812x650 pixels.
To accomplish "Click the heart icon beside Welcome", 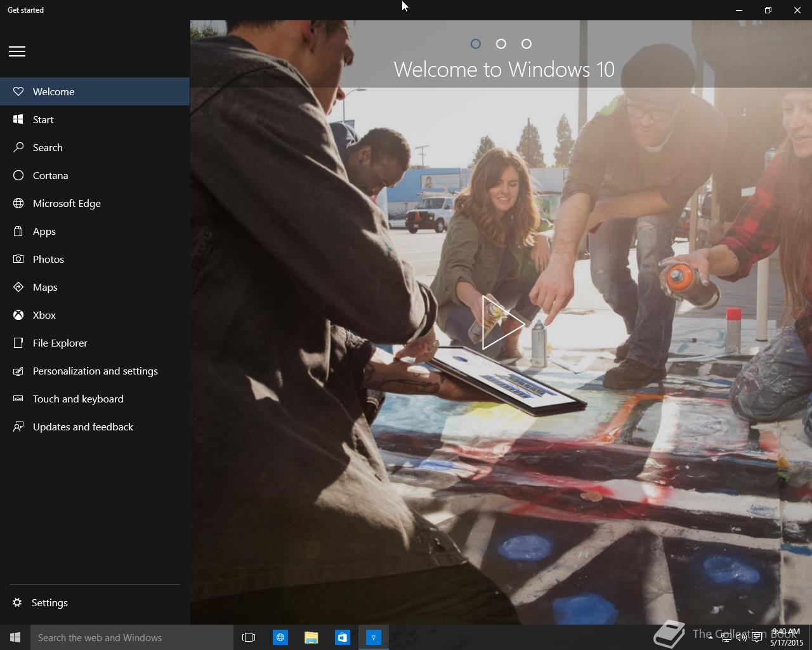I will click(x=18, y=91).
